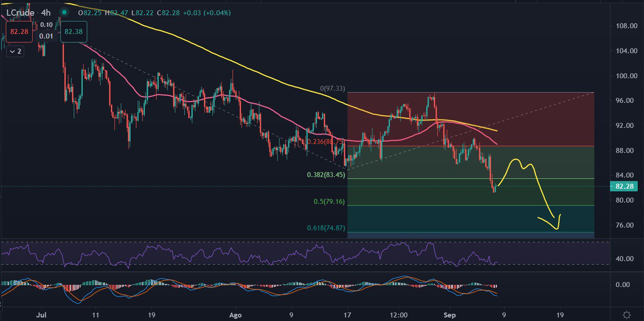Viewport: 644px width, 321px height.
Task: Open chart settings gear icon
Action: point(627,315)
